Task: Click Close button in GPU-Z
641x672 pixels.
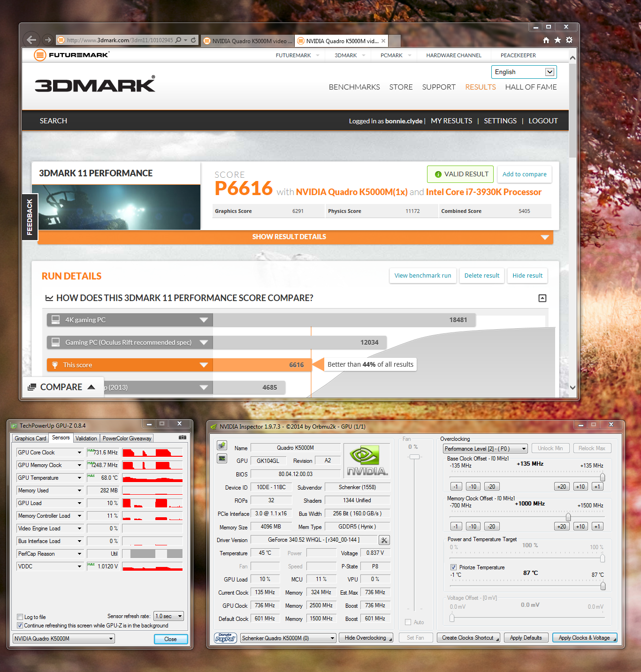Action: (171, 639)
